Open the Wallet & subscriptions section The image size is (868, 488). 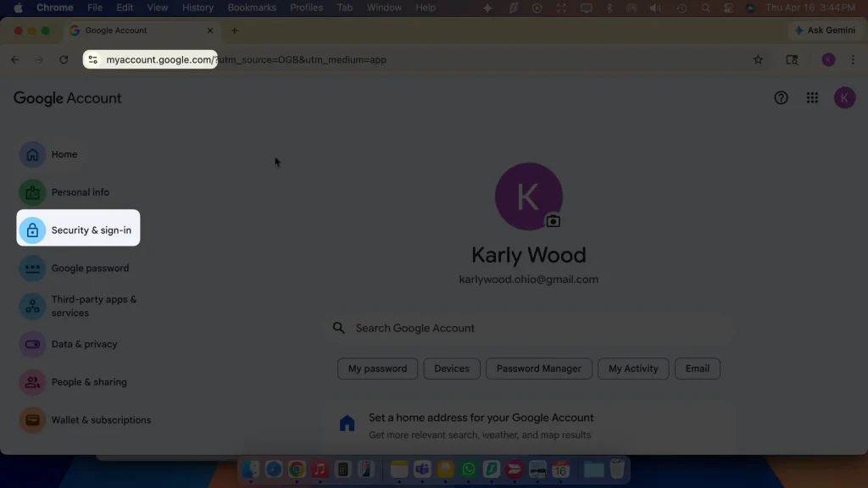tap(86, 420)
